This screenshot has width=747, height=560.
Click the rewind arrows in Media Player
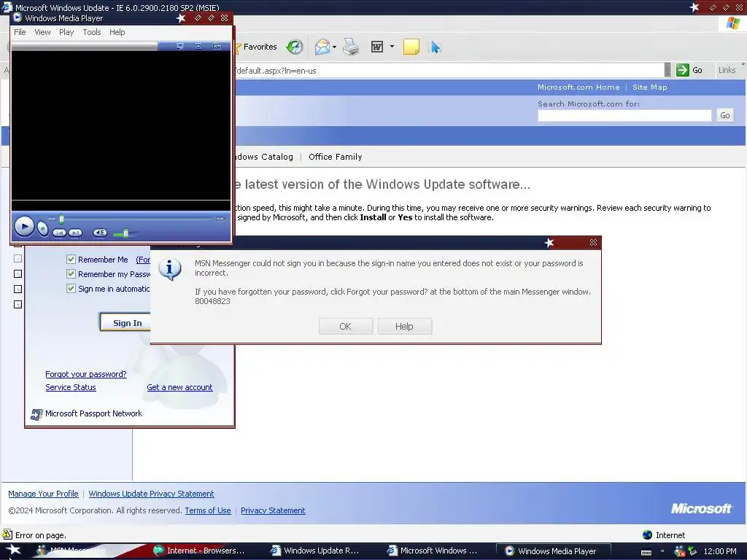pyautogui.click(x=52, y=219)
